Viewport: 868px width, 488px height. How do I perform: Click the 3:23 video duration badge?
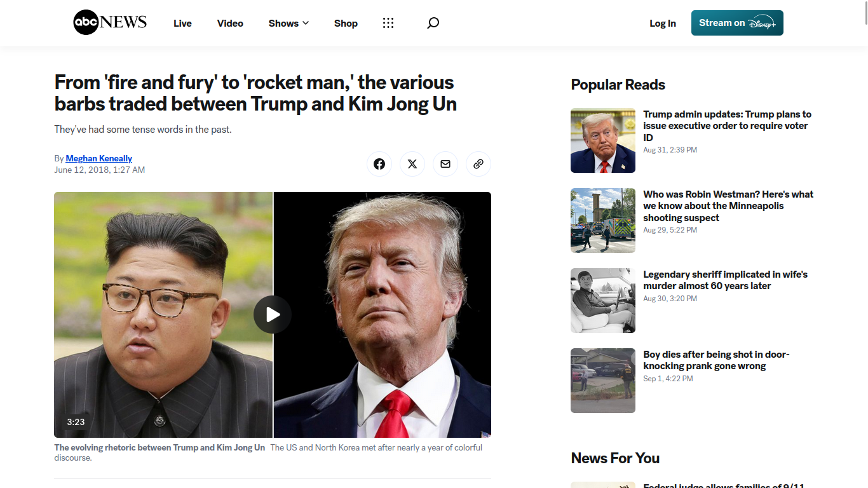click(x=76, y=422)
